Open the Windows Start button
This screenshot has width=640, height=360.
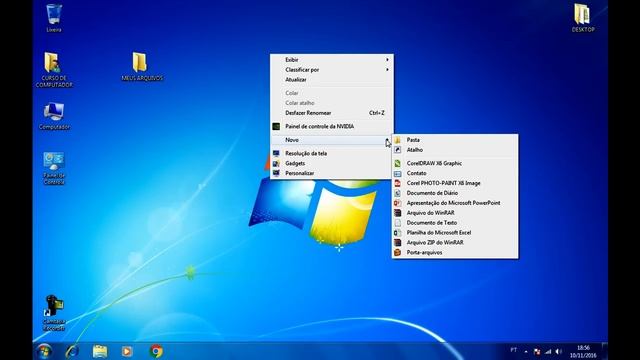coord(44,351)
